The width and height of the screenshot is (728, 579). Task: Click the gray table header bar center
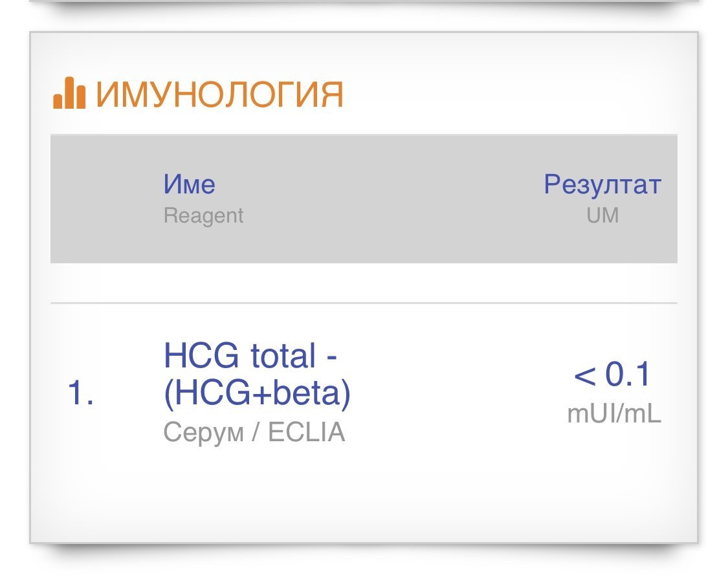(364, 198)
